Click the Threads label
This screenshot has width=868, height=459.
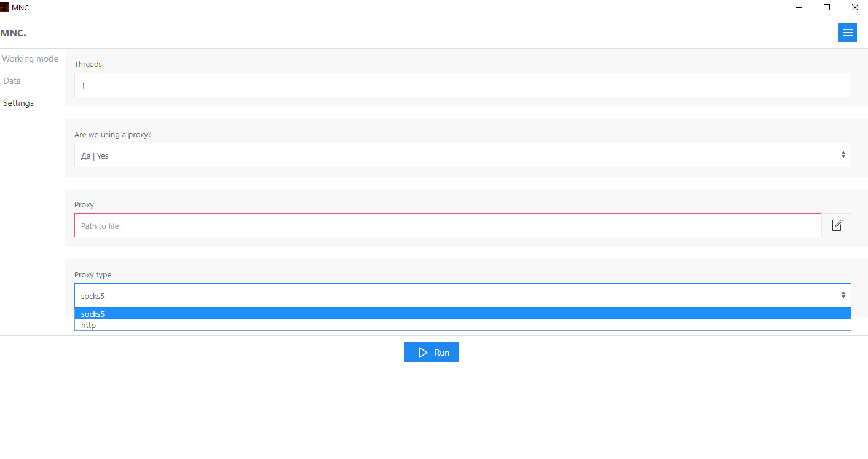point(88,64)
